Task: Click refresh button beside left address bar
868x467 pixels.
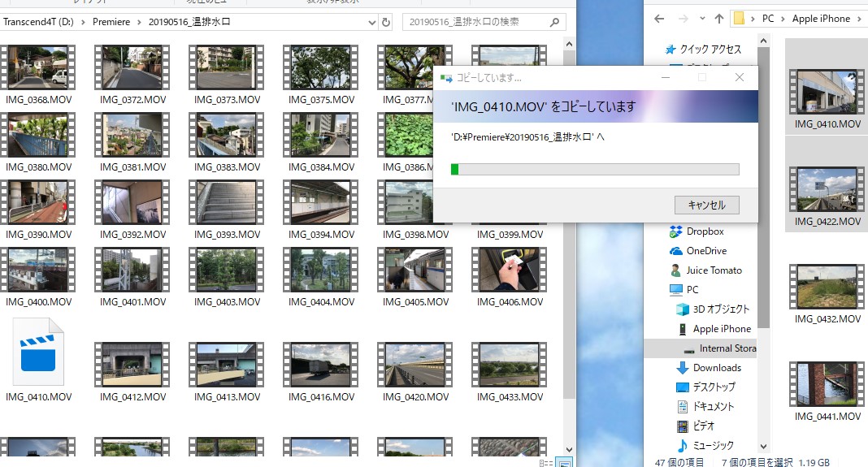Action: click(x=385, y=22)
